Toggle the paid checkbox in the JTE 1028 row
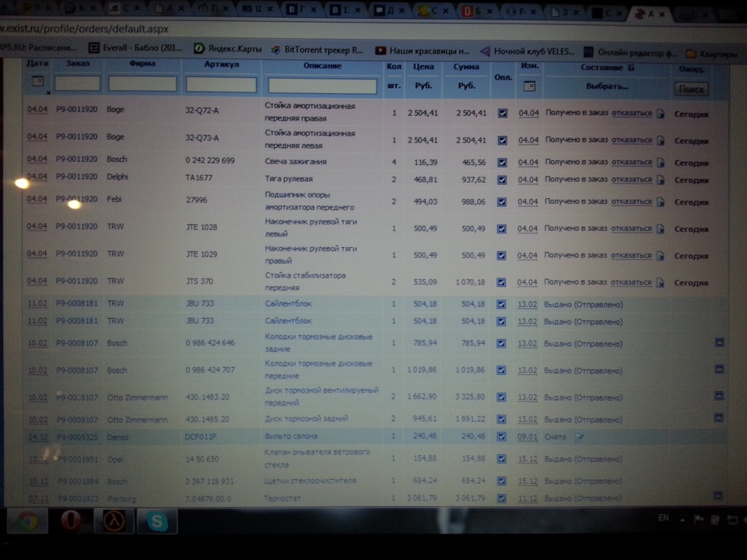The height and width of the screenshot is (560, 747). pyautogui.click(x=502, y=229)
